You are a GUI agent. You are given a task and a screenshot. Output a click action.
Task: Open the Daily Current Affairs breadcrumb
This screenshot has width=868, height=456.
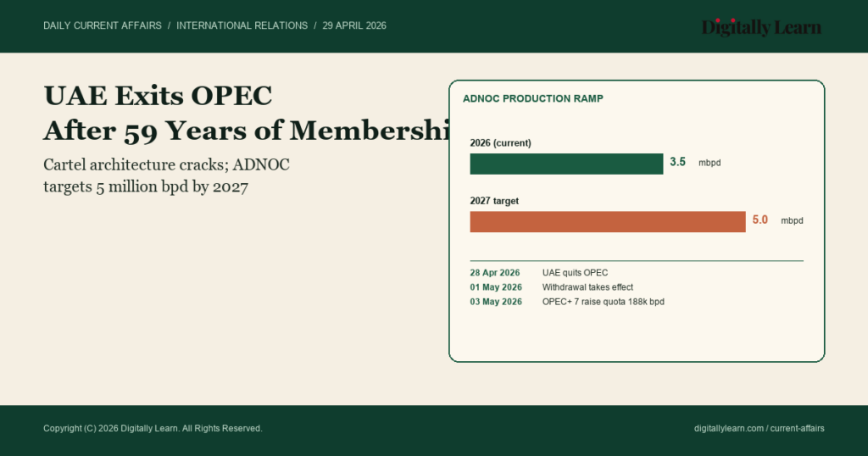(x=103, y=25)
